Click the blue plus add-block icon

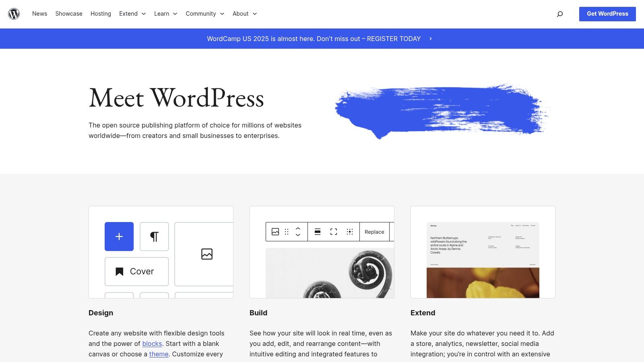coord(119,237)
